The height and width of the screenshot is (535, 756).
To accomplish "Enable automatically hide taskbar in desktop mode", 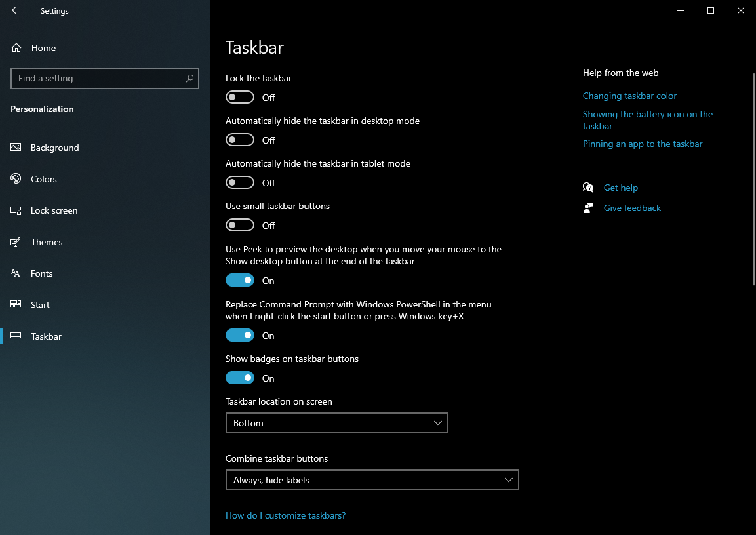I will [x=240, y=140].
